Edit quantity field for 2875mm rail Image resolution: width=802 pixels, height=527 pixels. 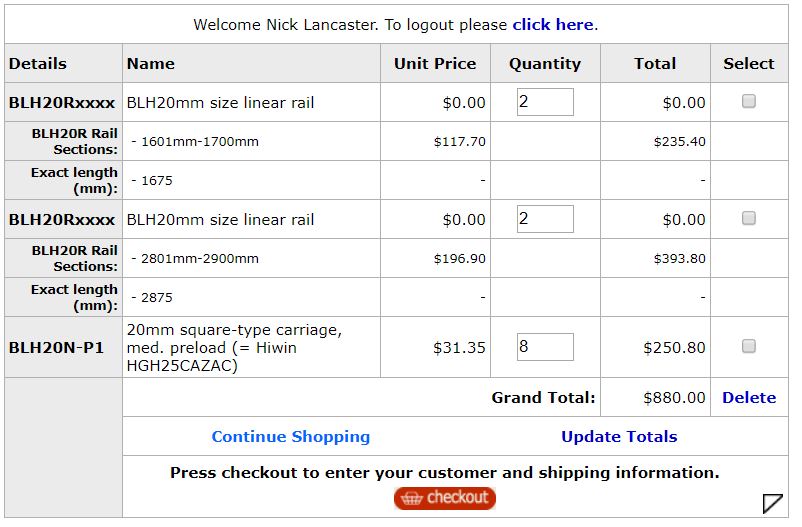point(545,219)
